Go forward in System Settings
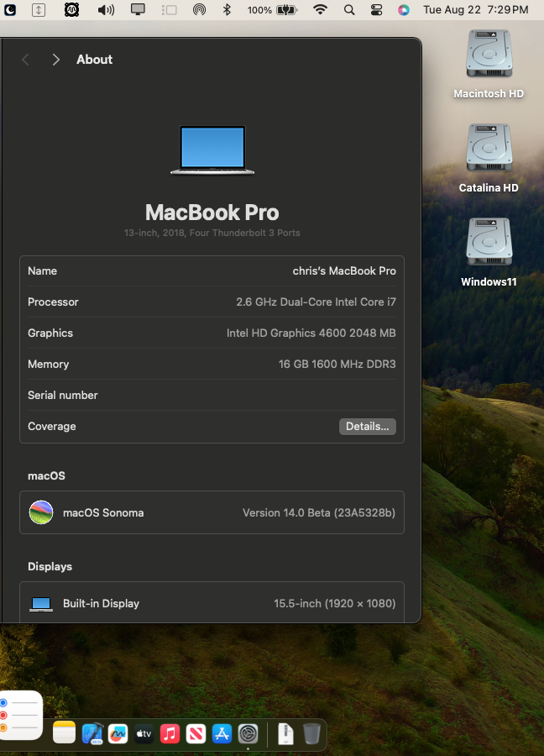Viewport: 544px width, 756px height. click(x=56, y=60)
